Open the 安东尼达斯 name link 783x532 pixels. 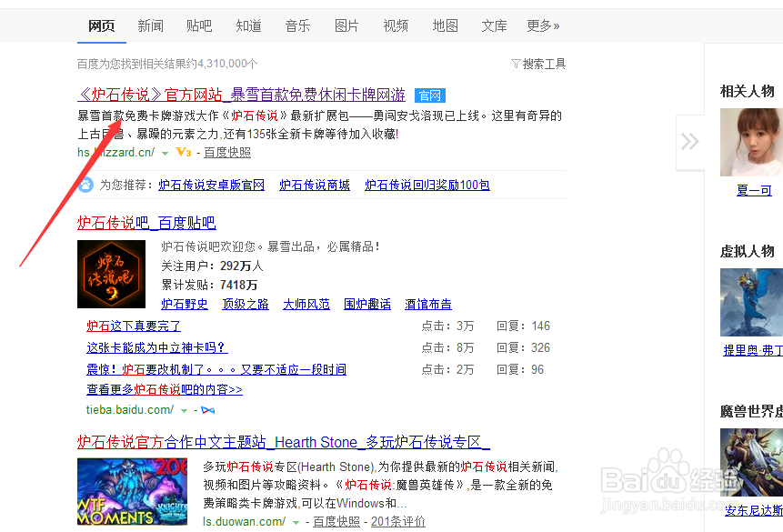(754, 510)
